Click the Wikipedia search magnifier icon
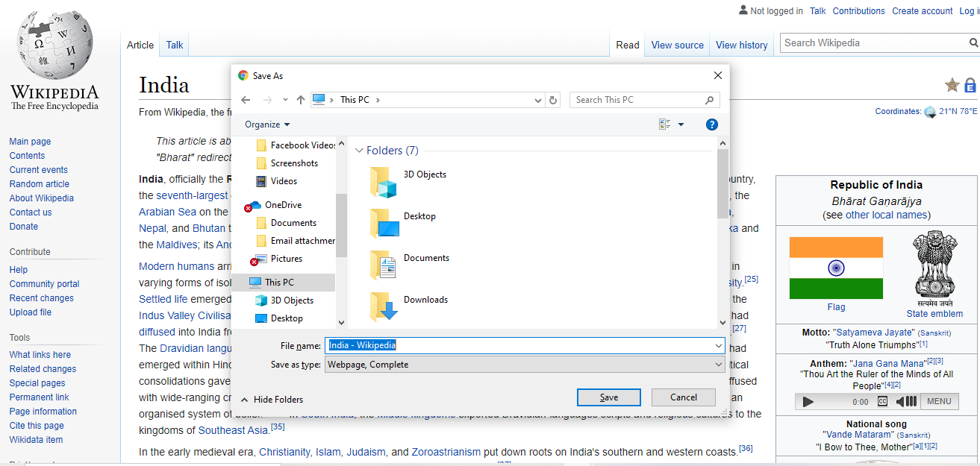Screen dimensions: 980x466 click(973, 43)
